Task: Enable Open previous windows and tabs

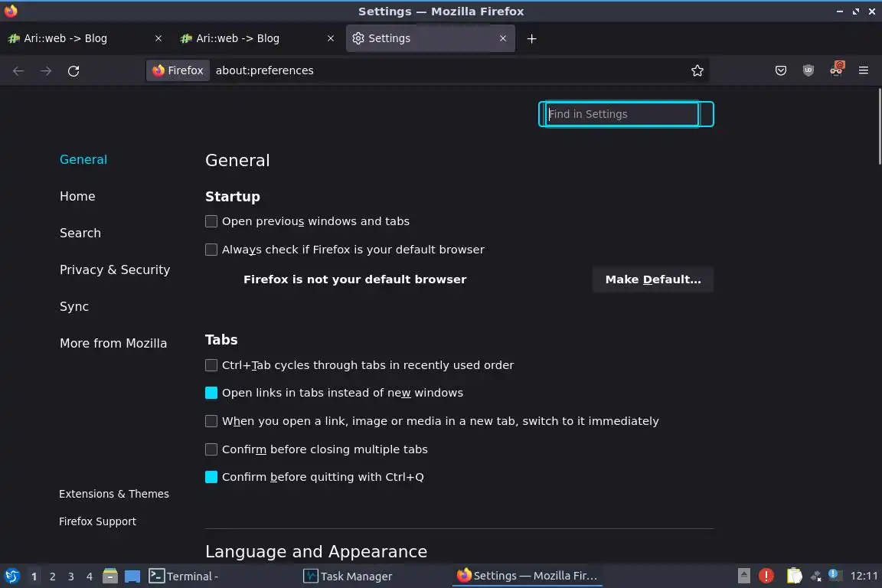Action: pos(211,221)
